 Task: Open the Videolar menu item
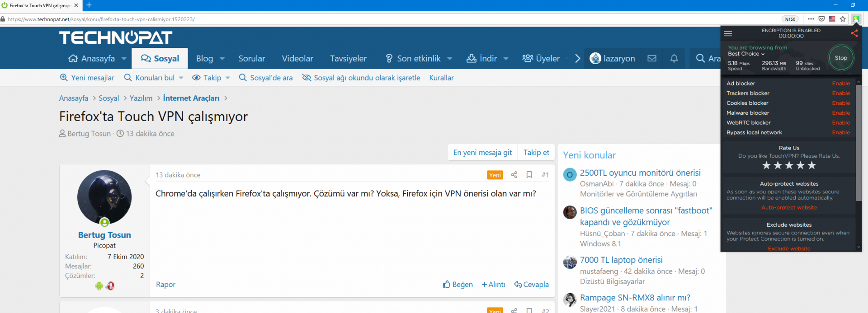click(297, 58)
